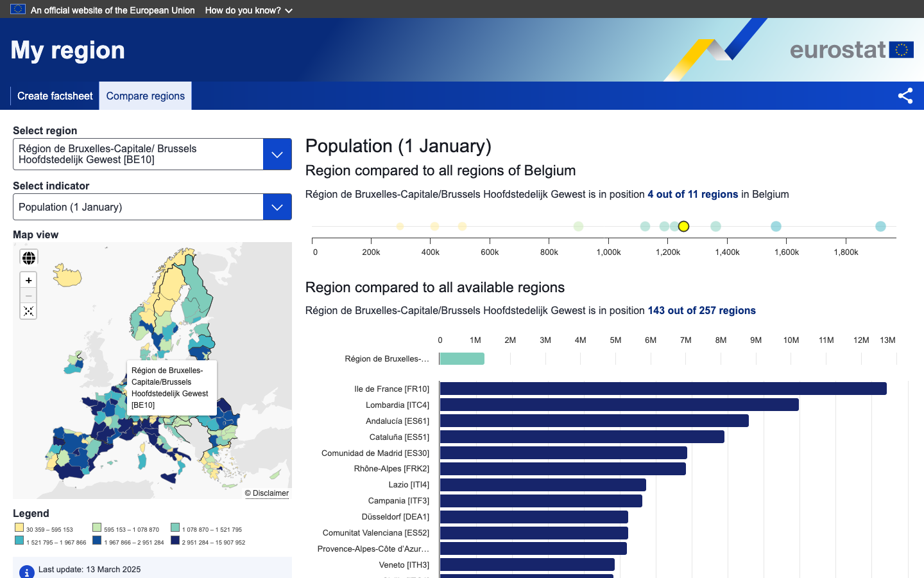Click the Bruxelles-Capitale map tooltip
This screenshot has width=924, height=578.
click(x=172, y=388)
